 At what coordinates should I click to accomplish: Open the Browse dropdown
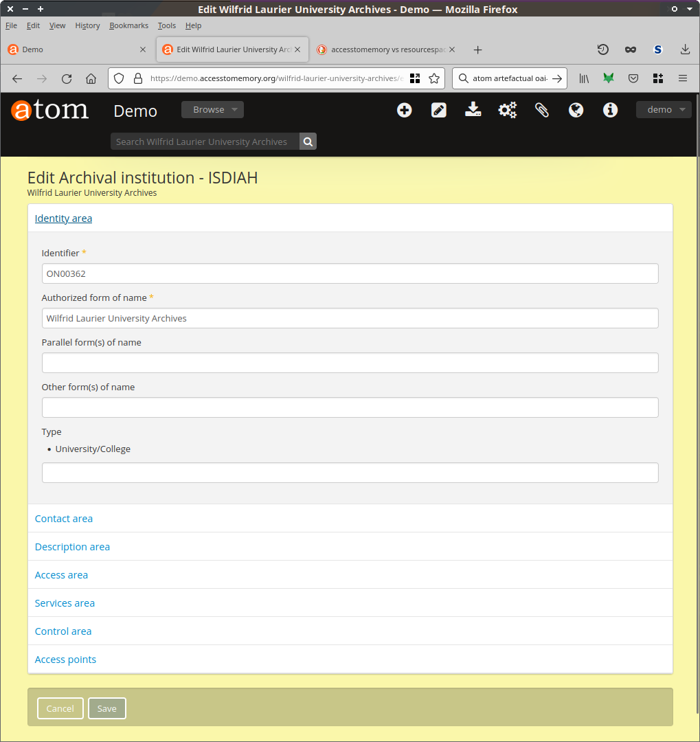click(212, 110)
